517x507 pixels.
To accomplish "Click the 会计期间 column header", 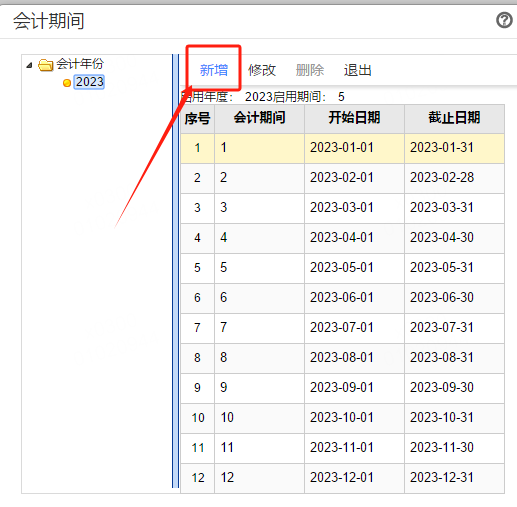I will pyautogui.click(x=259, y=118).
